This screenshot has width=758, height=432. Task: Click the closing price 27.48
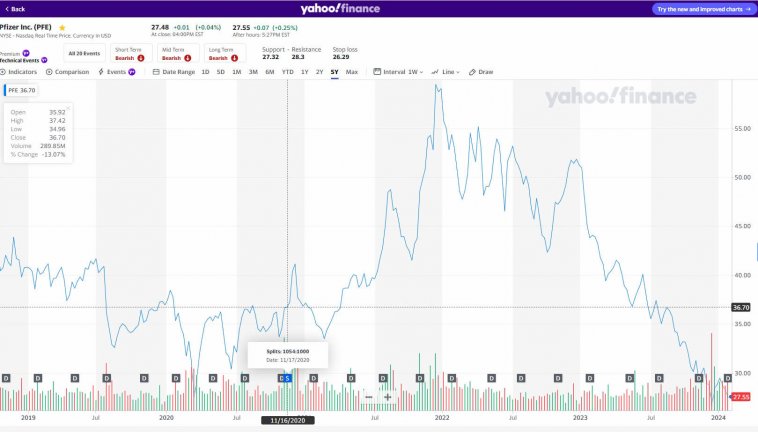160,28
